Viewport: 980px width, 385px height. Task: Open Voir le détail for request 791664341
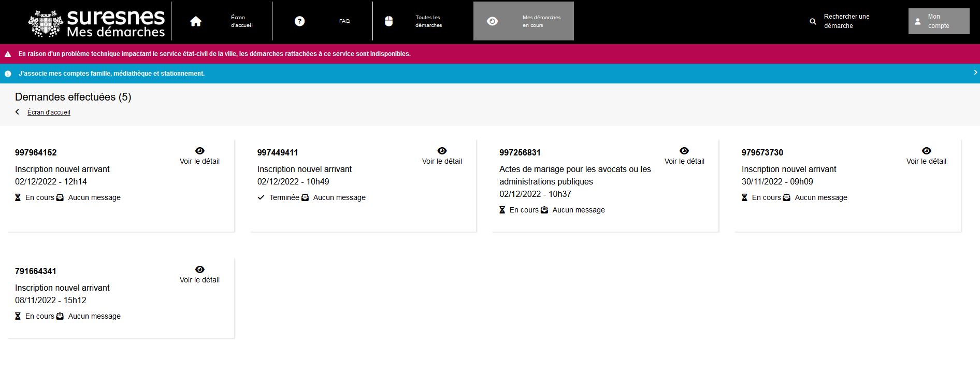[199, 280]
